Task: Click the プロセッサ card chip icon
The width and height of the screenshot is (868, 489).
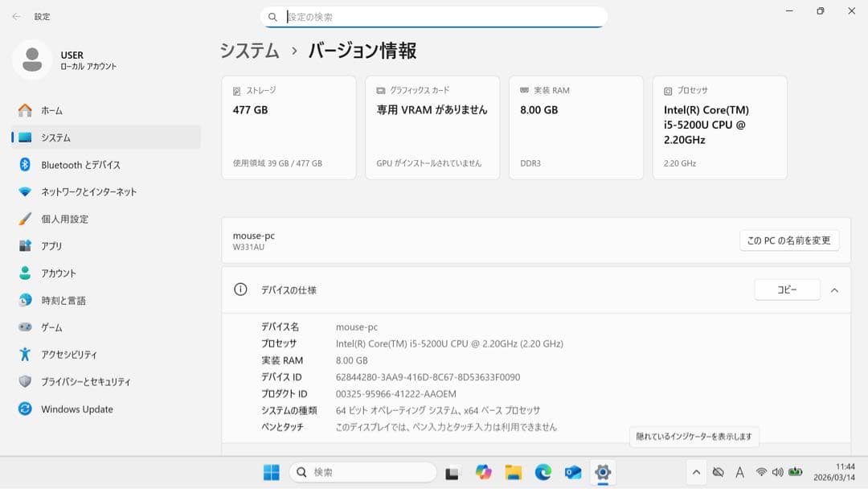Action: coord(668,91)
